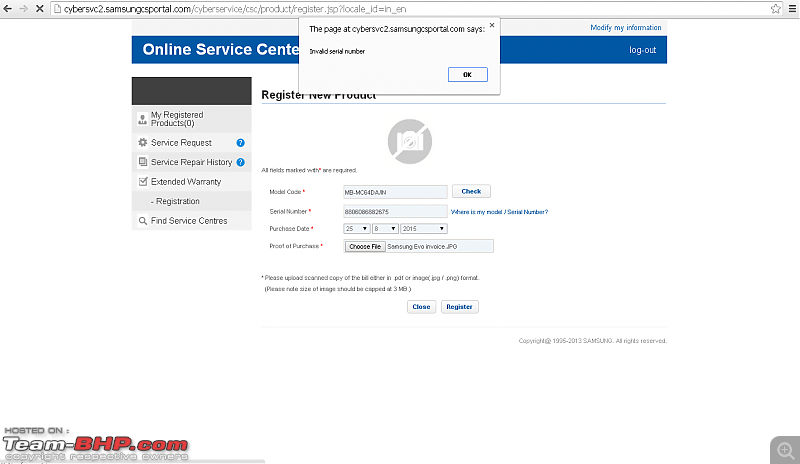The height and width of the screenshot is (464, 800).
Task: Open the purchase day dropdown
Action: [357, 229]
